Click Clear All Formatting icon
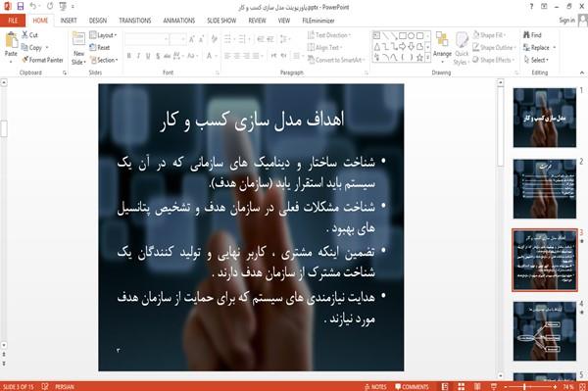 214,39
